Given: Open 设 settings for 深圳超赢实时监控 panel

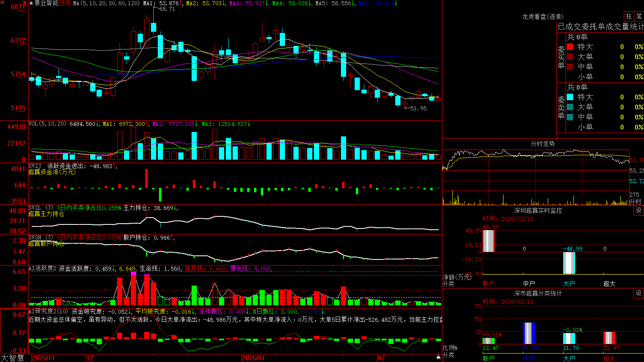Looking at the screenshot, I should click(639, 210).
